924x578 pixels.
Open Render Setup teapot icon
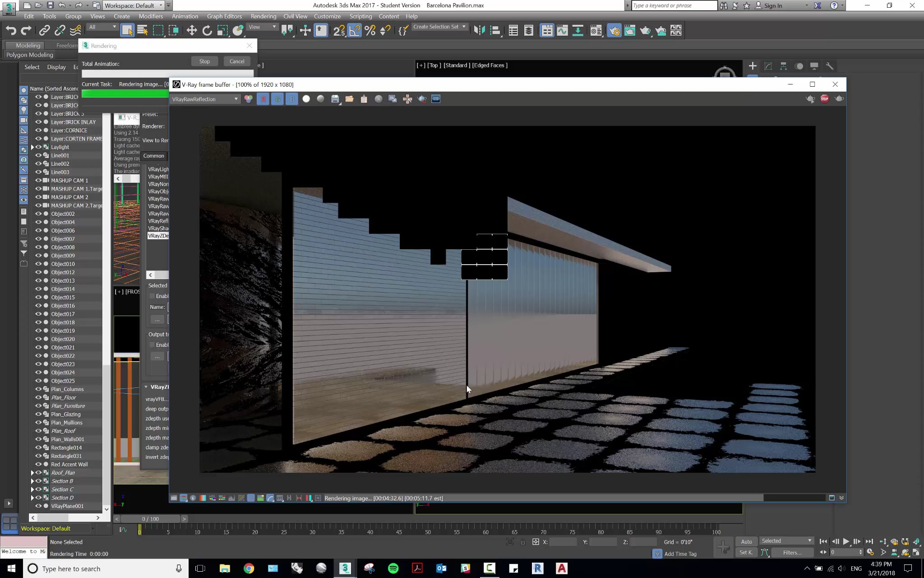(614, 30)
